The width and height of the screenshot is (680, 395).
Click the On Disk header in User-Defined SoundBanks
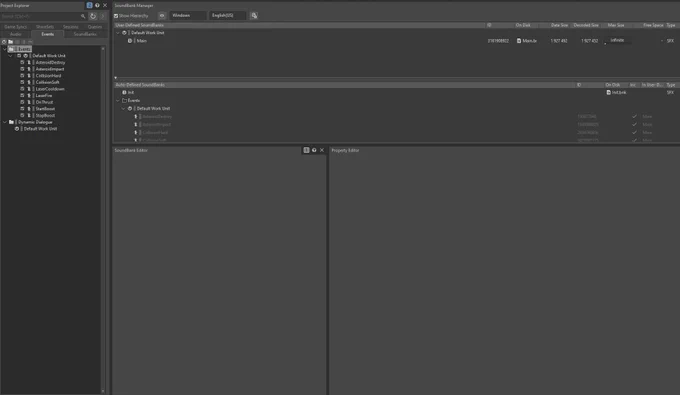coord(523,25)
